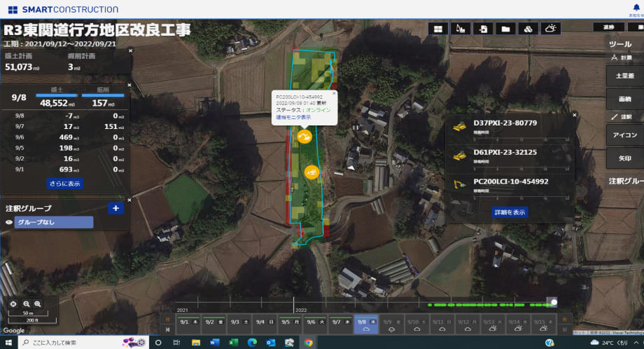Open Task View in the taskbar
This screenshot has height=349, width=644.
pyautogui.click(x=176, y=343)
